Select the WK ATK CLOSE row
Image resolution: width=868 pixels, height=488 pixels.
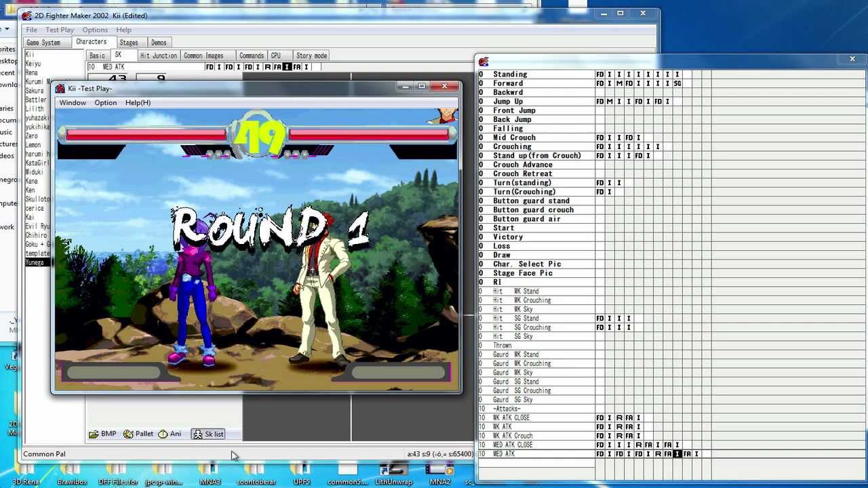pyautogui.click(x=536, y=418)
